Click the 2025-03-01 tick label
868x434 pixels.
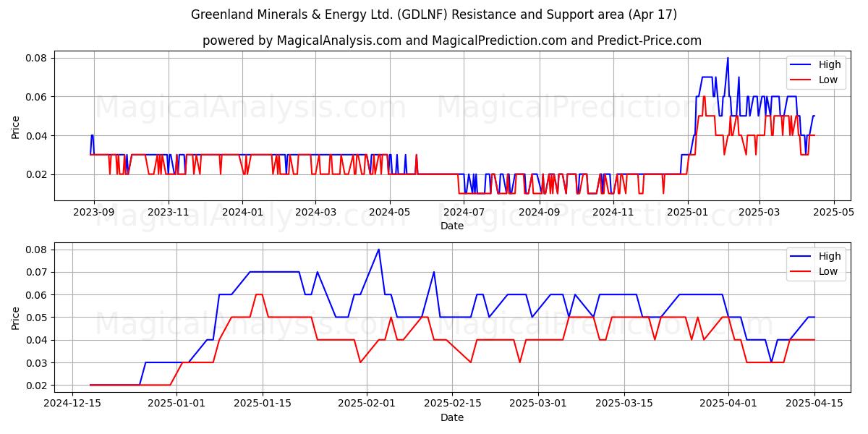(x=538, y=404)
